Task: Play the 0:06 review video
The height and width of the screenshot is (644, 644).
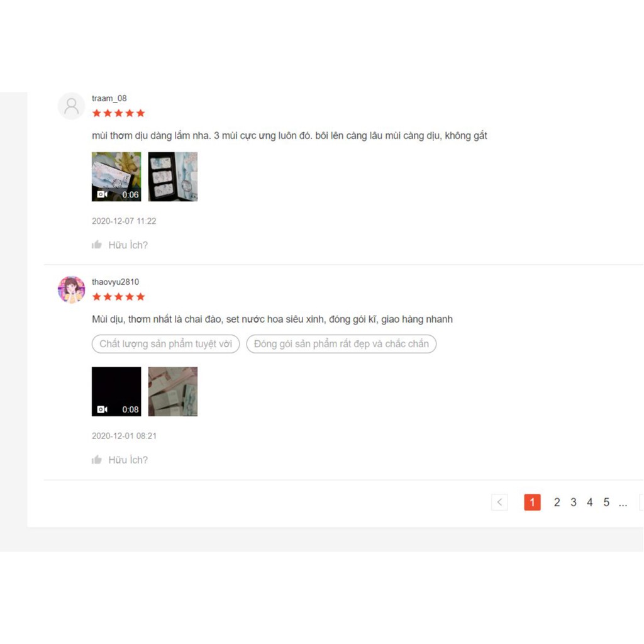Action: pos(116,177)
